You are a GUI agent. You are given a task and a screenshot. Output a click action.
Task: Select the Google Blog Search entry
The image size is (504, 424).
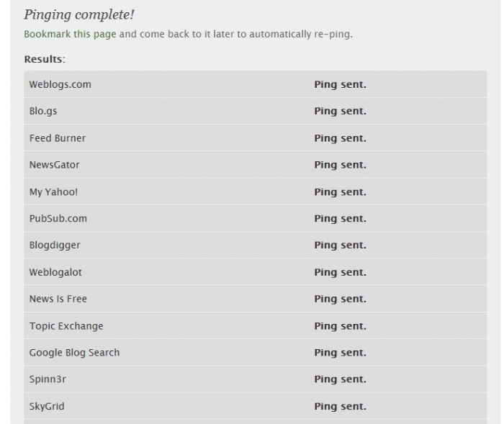(x=74, y=353)
